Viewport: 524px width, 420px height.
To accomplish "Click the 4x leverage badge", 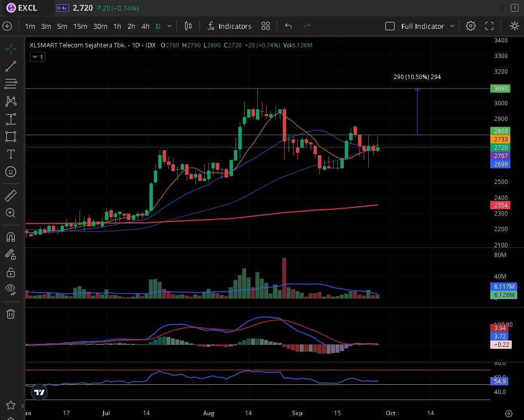I will click(x=63, y=8).
